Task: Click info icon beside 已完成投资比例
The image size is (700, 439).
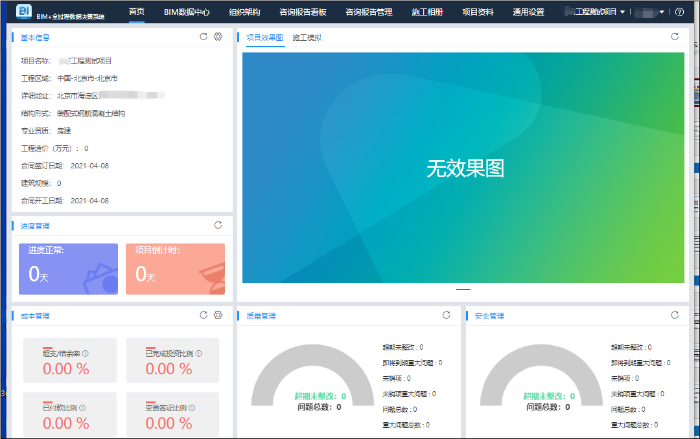Action: click(200, 353)
